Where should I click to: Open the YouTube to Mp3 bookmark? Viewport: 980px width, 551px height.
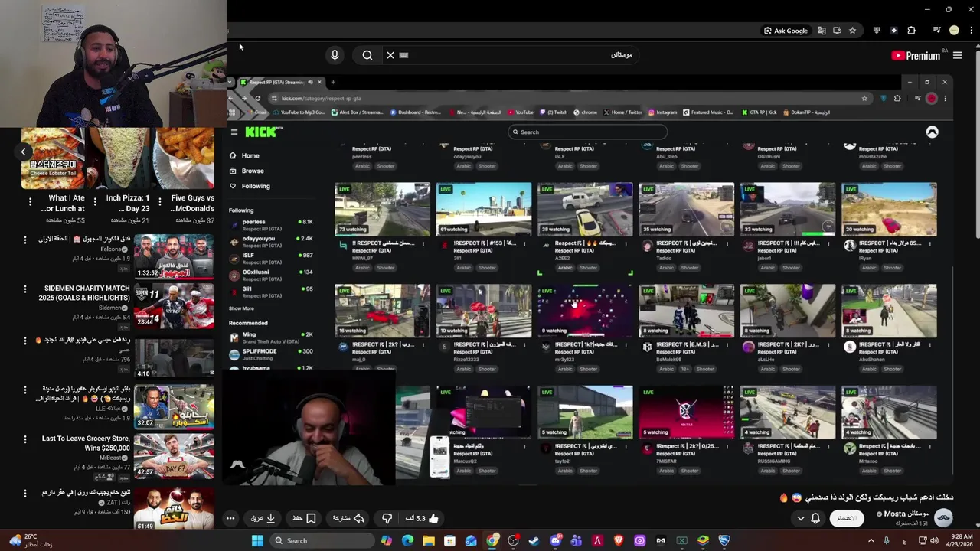(x=299, y=112)
